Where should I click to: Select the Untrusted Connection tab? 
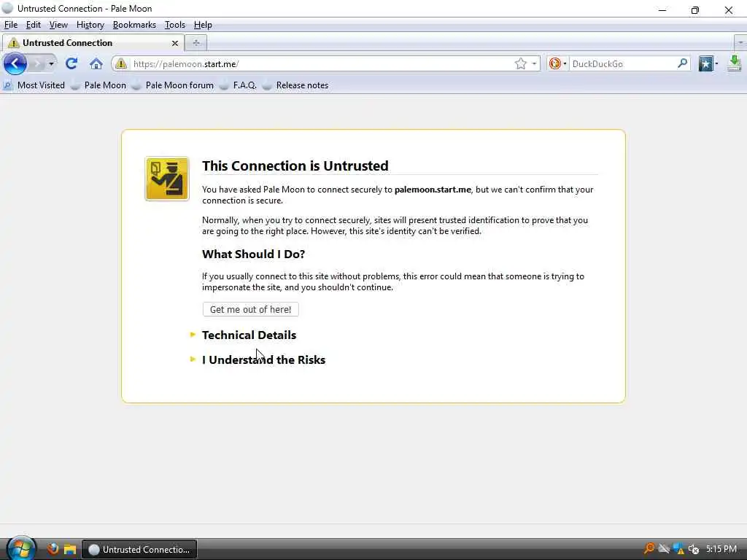coord(93,43)
